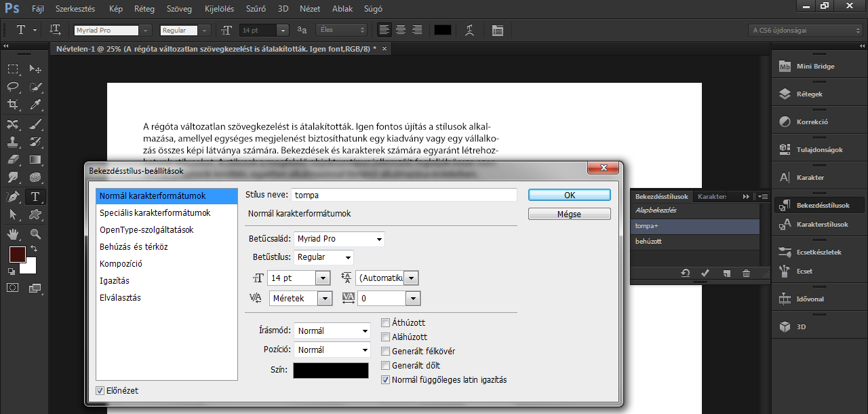Image resolution: width=868 pixels, height=414 pixels.
Task: Click the Mégse button
Action: click(570, 214)
